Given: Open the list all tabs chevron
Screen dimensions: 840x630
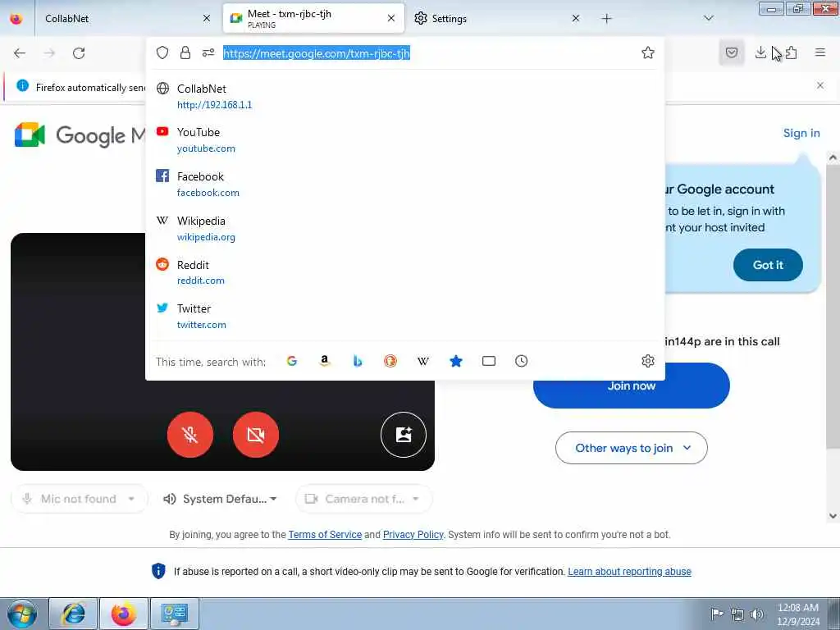Looking at the screenshot, I should coord(708,18).
